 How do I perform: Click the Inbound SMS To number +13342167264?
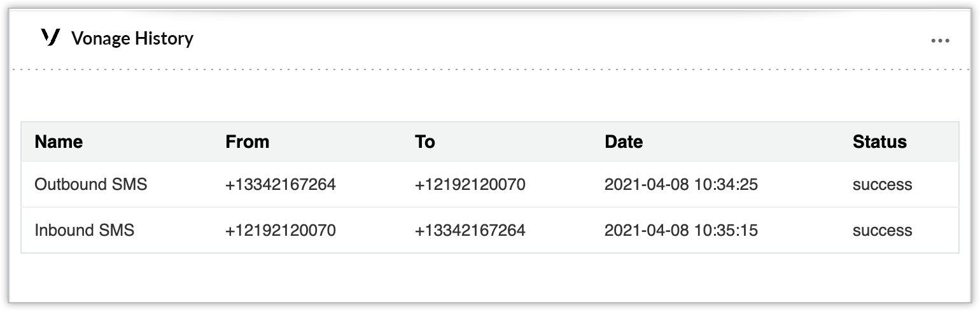click(470, 230)
